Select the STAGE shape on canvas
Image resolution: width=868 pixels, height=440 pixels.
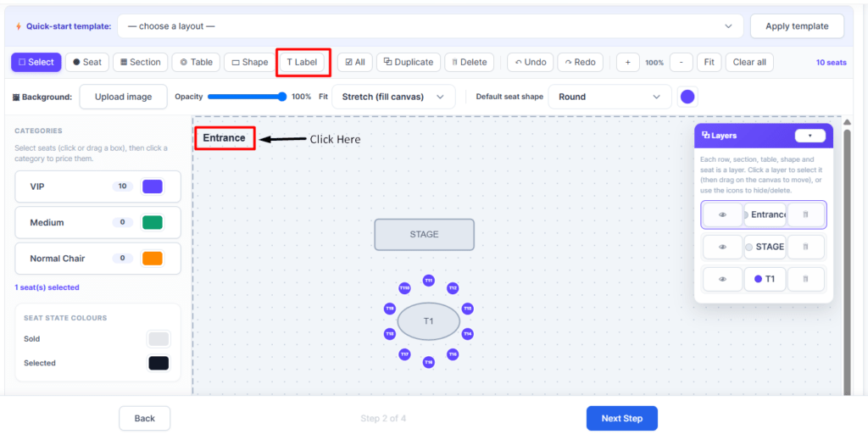click(424, 234)
